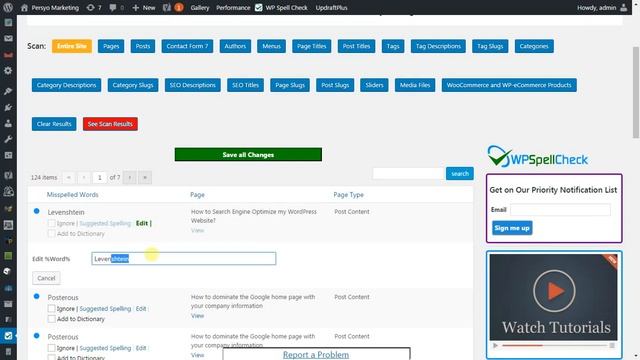Tick Ignore for the second Posterous entry
Viewport: 640px width, 360px height.
click(x=51, y=348)
